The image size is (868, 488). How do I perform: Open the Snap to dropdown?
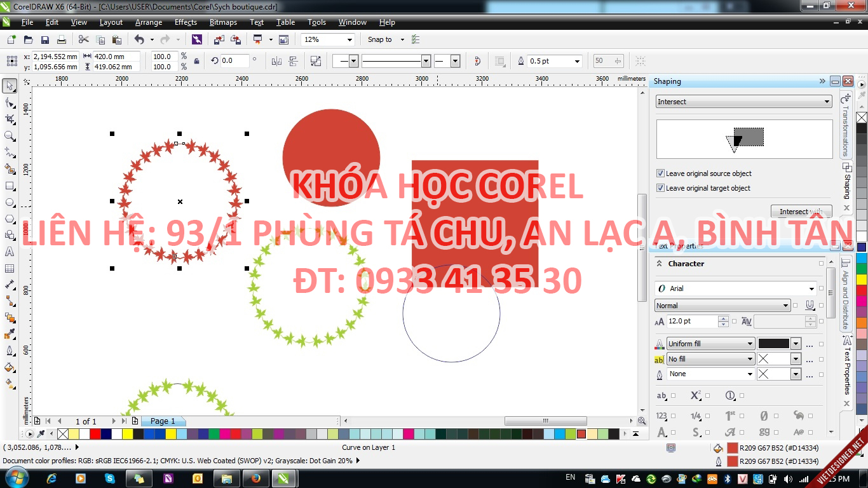coord(402,39)
